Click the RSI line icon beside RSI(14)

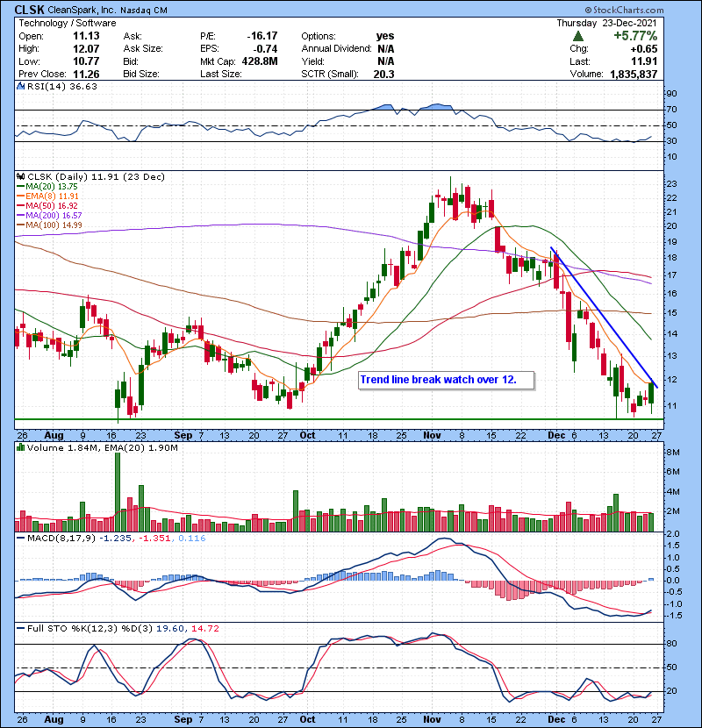coord(20,86)
